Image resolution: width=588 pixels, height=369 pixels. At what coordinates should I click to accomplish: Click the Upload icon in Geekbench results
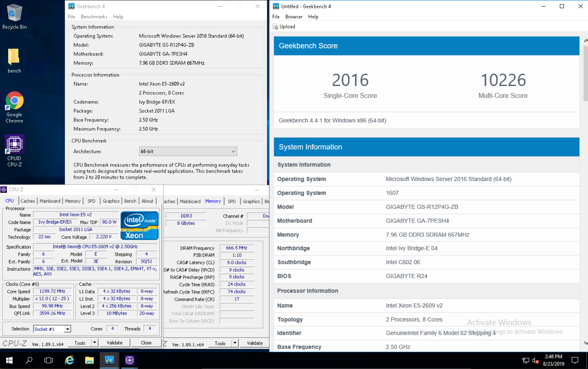click(x=275, y=26)
